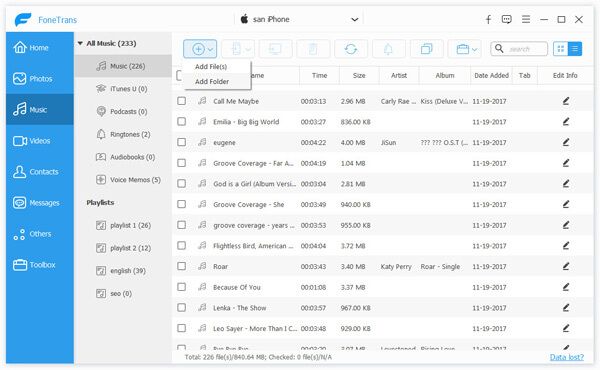Click into the search field
This screenshot has height=370, width=600.
click(x=519, y=49)
